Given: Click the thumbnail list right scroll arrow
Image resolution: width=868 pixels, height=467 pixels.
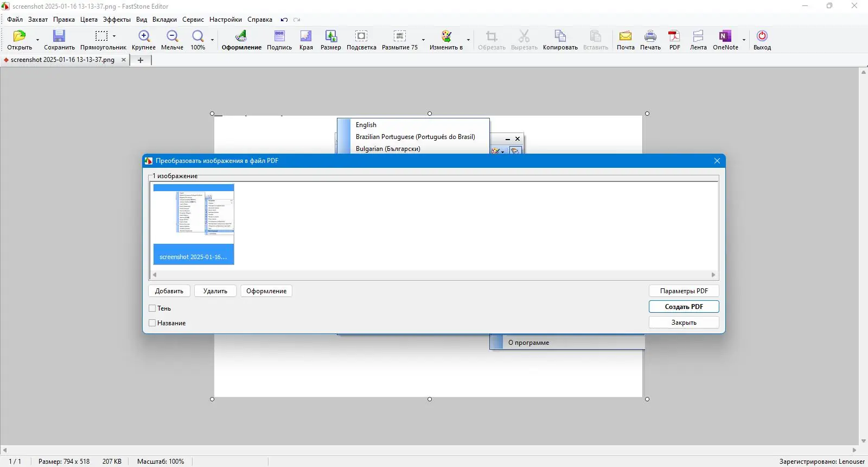Looking at the screenshot, I should (x=713, y=275).
